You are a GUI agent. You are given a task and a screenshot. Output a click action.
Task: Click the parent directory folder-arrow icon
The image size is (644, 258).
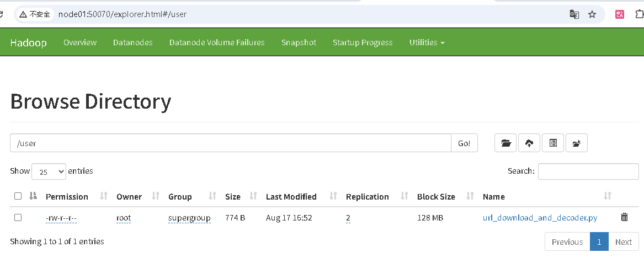point(577,143)
